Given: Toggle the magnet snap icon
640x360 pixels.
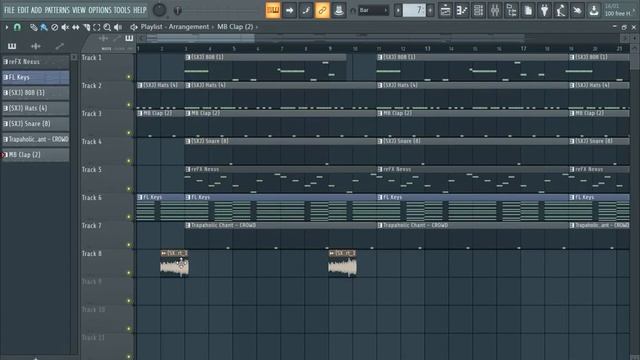Looking at the screenshot, I should [x=17, y=27].
